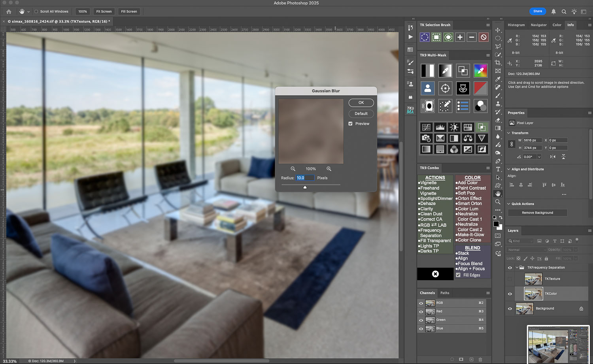The height and width of the screenshot is (364, 593).
Task: Click the person subject mask icon
Action: (x=428, y=88)
